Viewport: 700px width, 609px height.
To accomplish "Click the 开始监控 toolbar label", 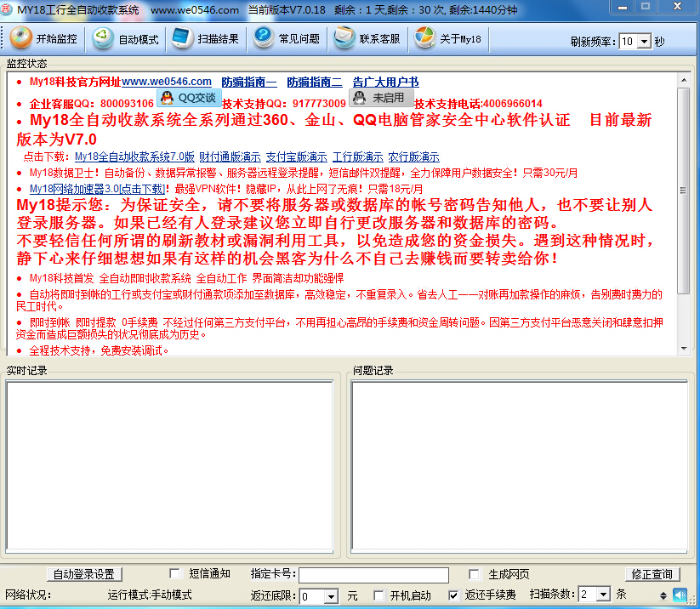I will 56,39.
